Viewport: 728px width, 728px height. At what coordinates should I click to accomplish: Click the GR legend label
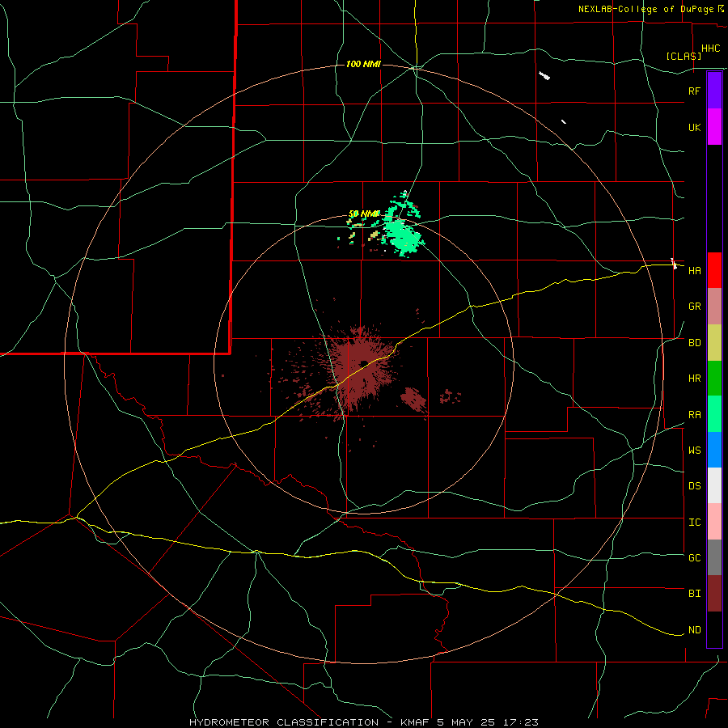(x=694, y=307)
